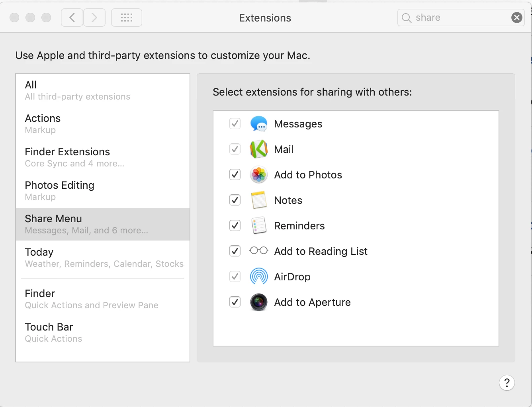This screenshot has width=532, height=407.
Task: Toggle the AirDrop checkbox
Action: [235, 276]
